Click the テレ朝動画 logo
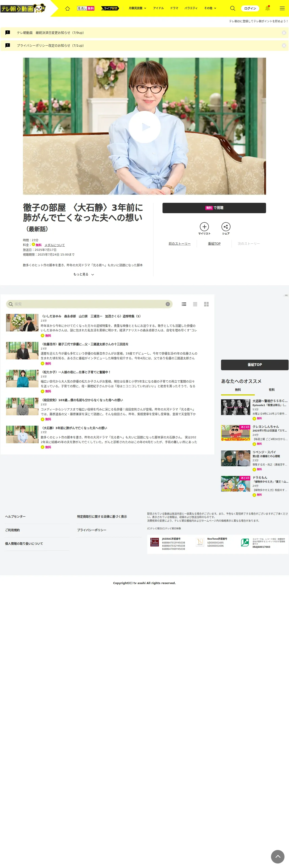289x868 pixels. click(23, 8)
